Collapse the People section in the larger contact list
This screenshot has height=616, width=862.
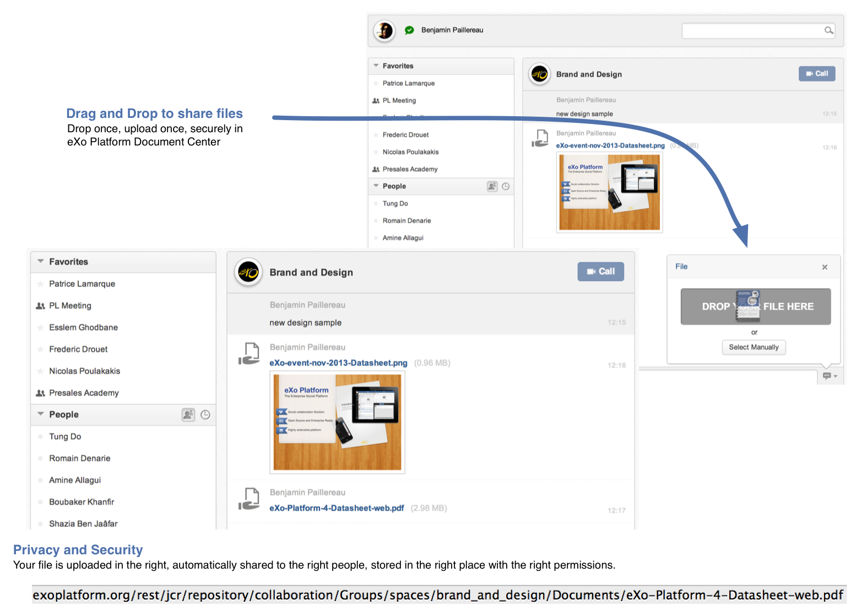pos(41,414)
